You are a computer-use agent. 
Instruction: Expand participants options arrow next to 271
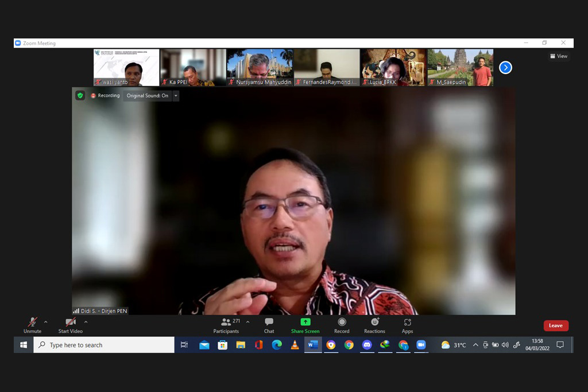247,322
